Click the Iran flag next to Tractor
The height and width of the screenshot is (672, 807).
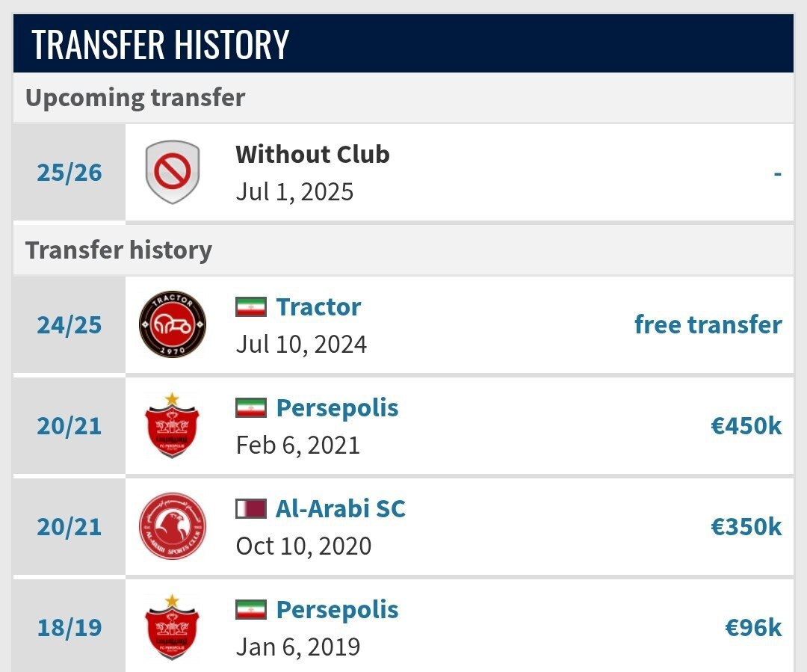click(250, 306)
